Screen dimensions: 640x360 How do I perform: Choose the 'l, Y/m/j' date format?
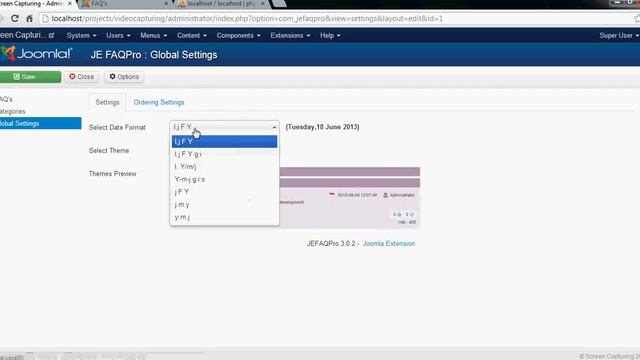pos(224,167)
